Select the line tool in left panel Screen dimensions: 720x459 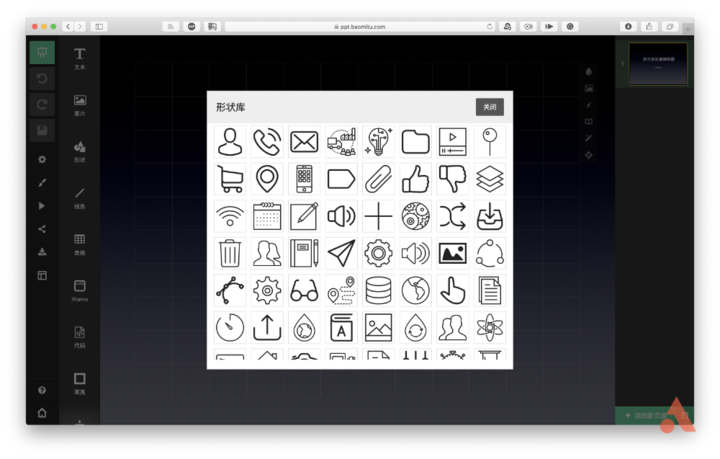pos(79,198)
